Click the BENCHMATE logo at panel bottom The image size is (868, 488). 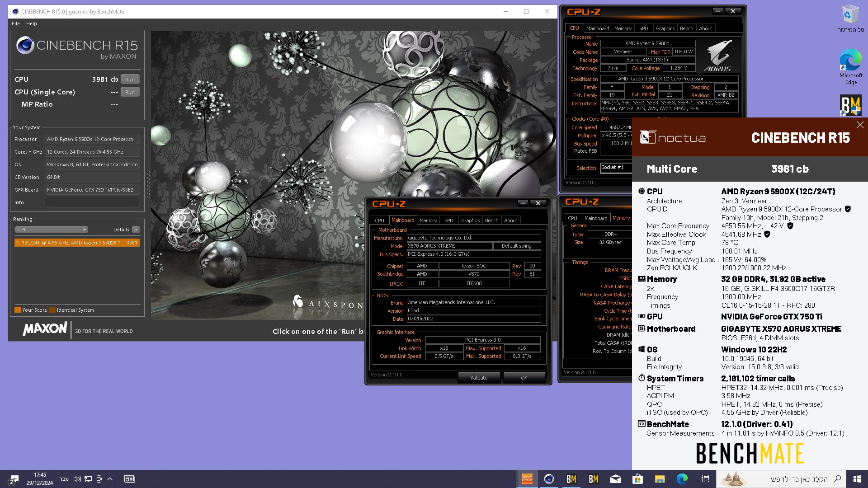pyautogui.click(x=750, y=454)
